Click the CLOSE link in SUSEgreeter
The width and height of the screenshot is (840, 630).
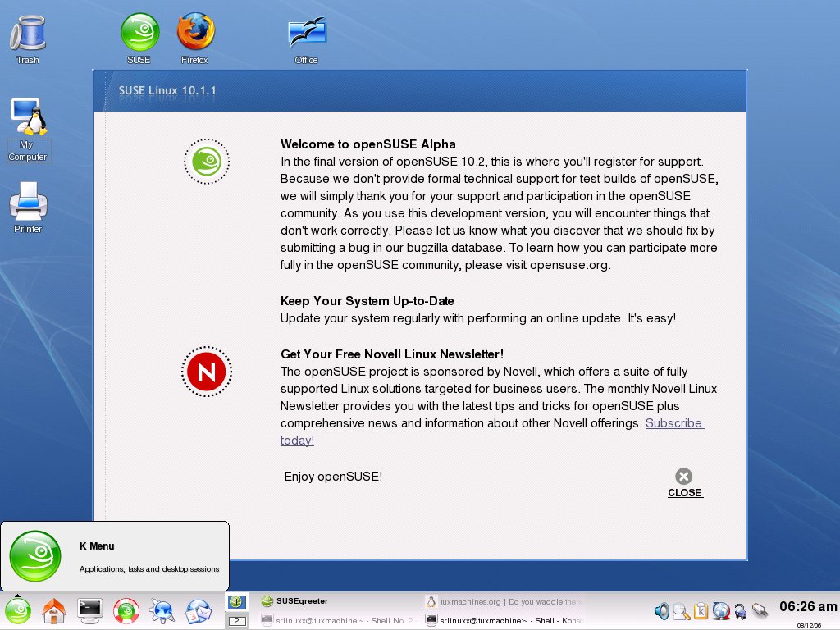tap(685, 493)
